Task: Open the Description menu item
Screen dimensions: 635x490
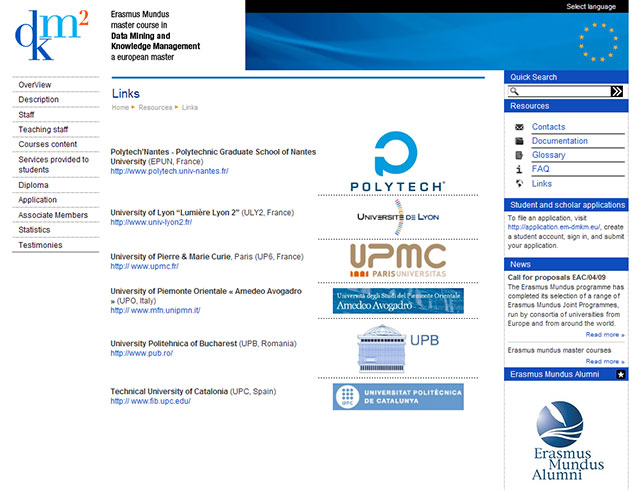Action: (x=38, y=100)
